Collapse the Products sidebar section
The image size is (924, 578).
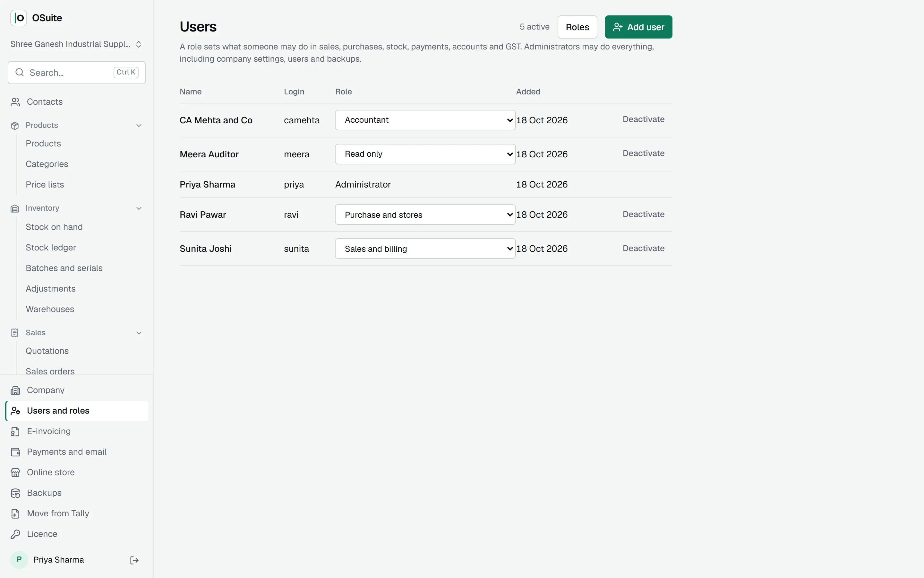click(139, 125)
